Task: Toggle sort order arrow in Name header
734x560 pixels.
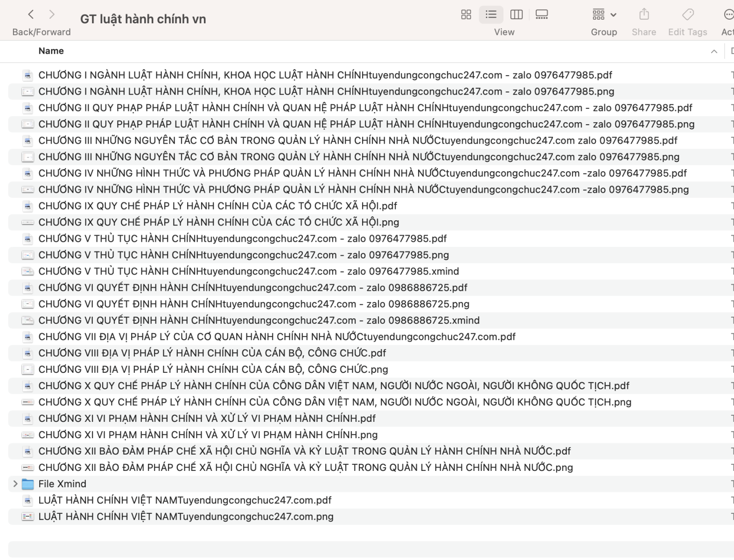Action: click(x=714, y=51)
